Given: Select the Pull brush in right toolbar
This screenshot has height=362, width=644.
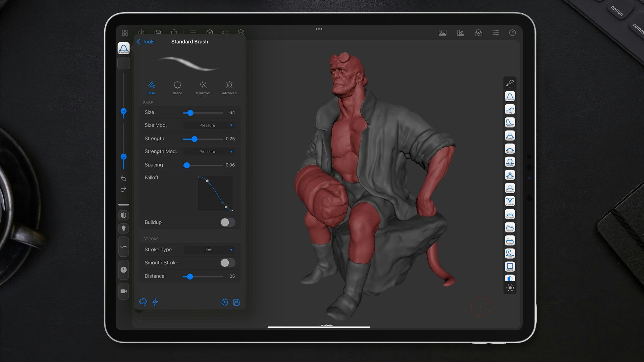Looking at the screenshot, I should 510,254.
